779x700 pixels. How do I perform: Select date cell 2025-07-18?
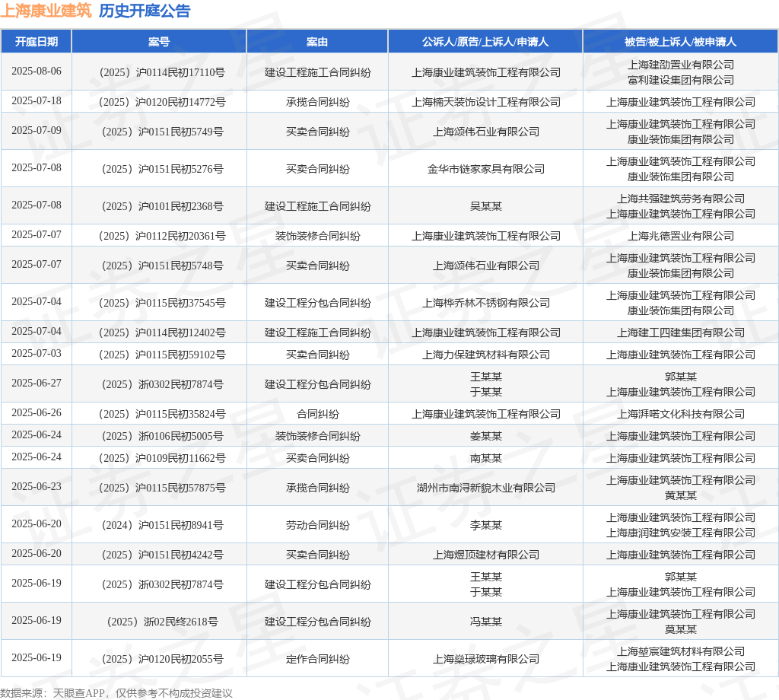37,101
